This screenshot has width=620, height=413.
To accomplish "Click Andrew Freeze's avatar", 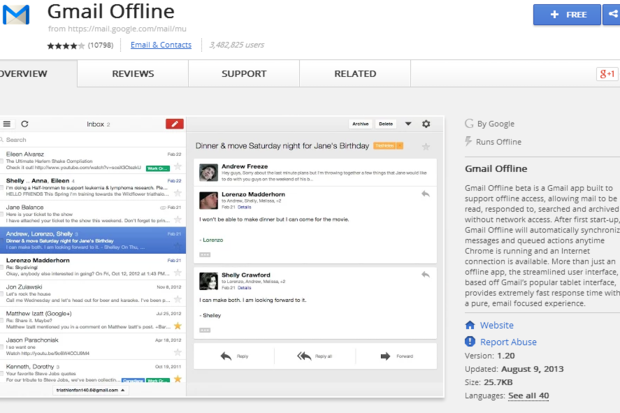I will 208,172.
